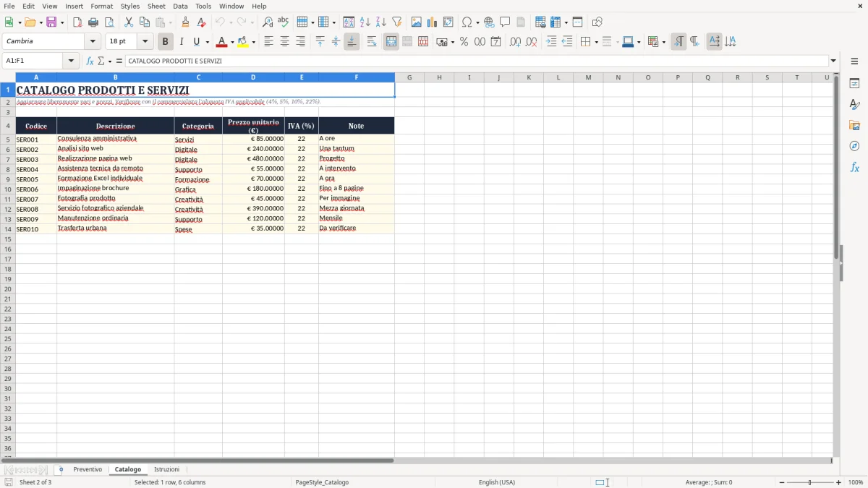Open the Font Name dropdown (Cambria)

pos(93,41)
